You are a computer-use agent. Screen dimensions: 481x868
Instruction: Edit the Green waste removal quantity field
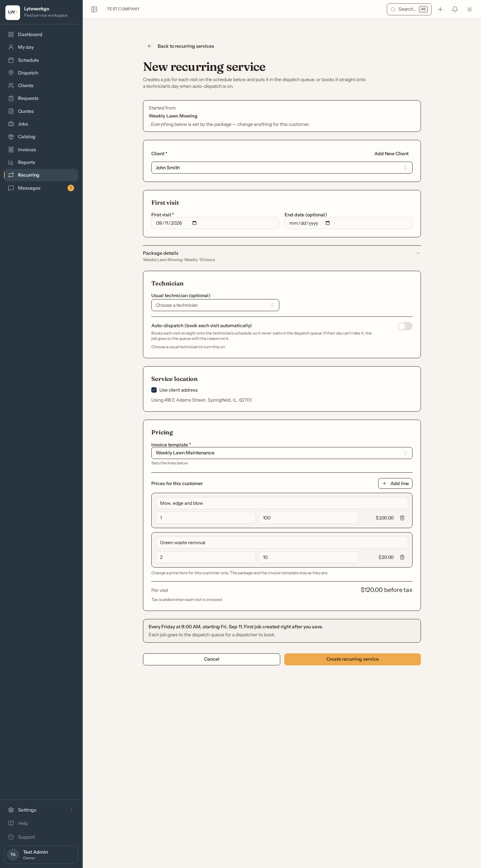click(206, 557)
